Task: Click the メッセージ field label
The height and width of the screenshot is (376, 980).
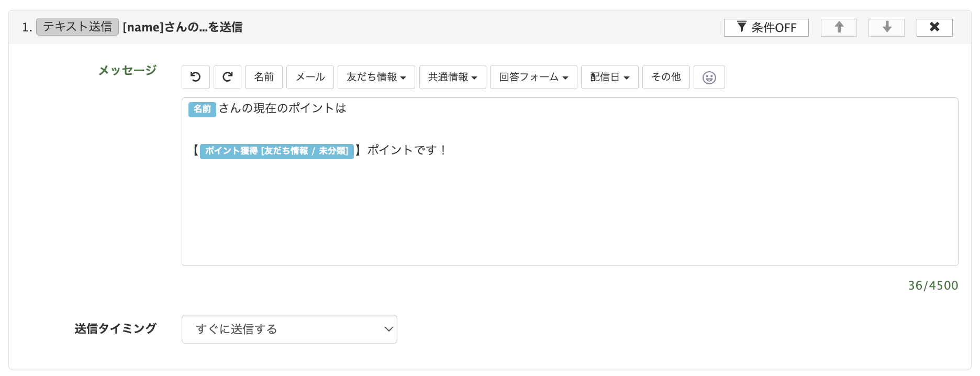Action: [127, 70]
